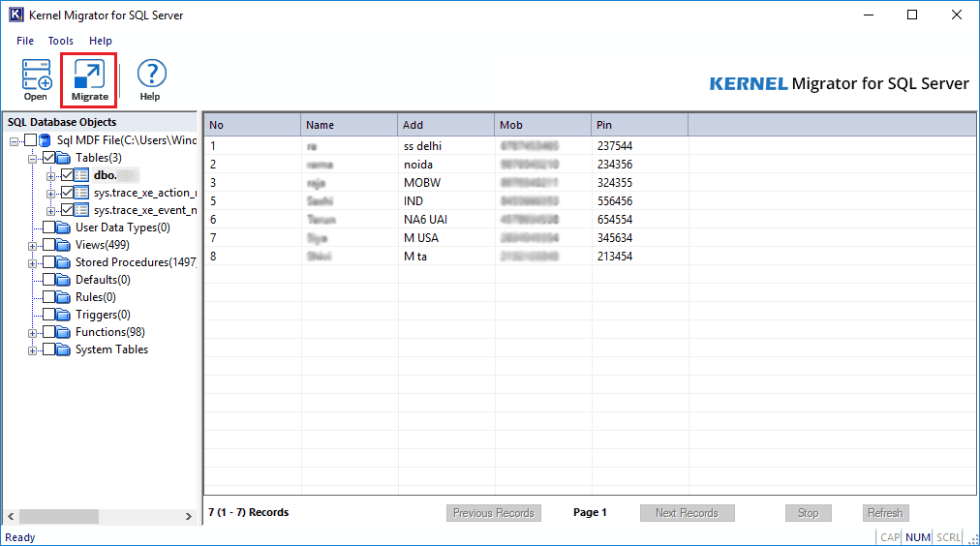
Task: Click the Tables(3) folder icon
Action: tap(63, 158)
